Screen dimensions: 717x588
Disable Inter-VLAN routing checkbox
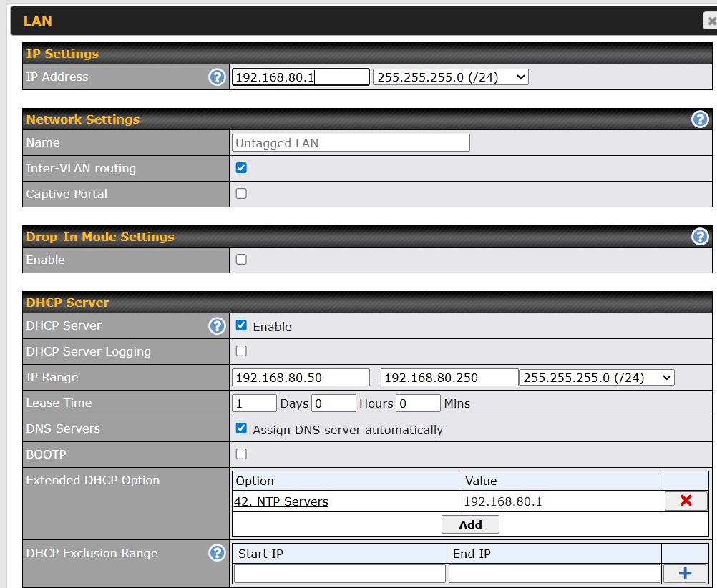241,168
